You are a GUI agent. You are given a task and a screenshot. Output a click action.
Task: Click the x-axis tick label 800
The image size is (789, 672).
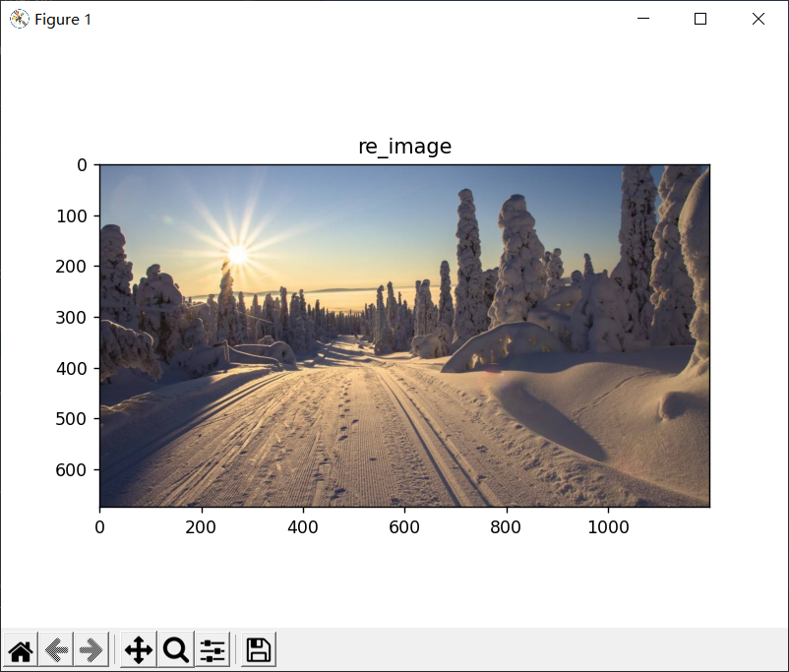click(x=506, y=527)
